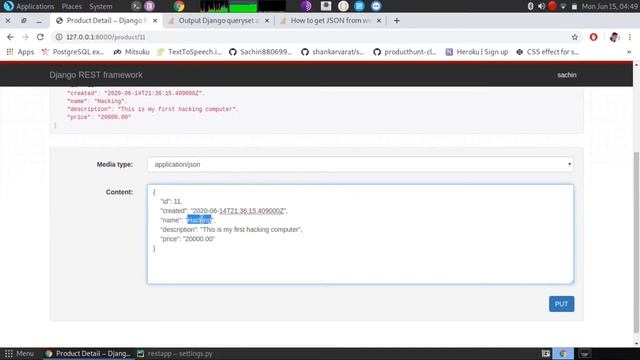Open the Apps bookmark shortcut
This screenshot has width=640, height=360.
20,52
